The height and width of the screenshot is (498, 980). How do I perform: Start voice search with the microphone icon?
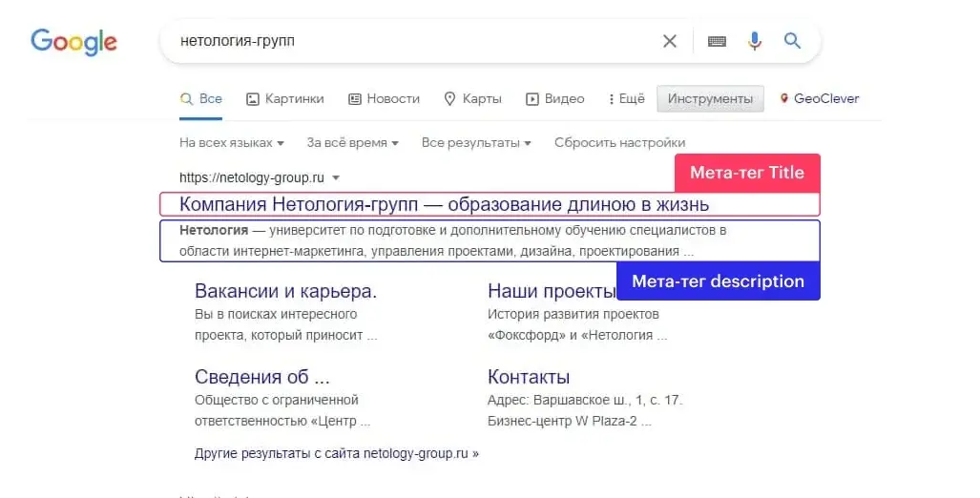(755, 41)
